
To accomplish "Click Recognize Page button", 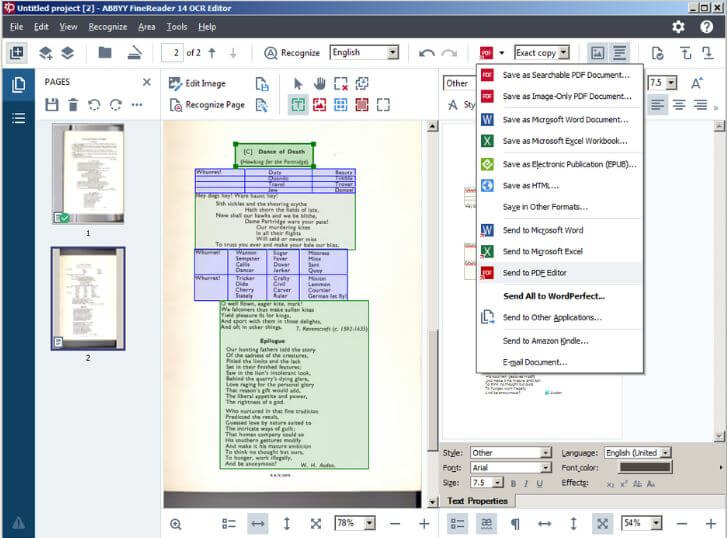I will (207, 105).
